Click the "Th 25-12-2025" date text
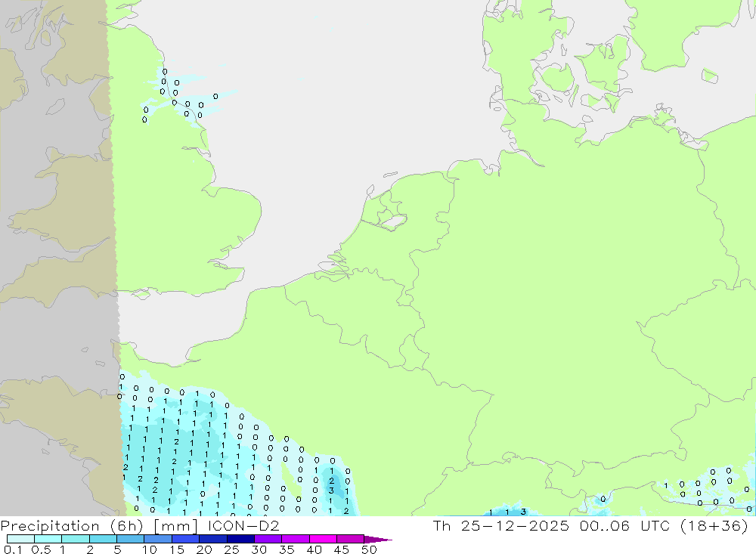This screenshot has width=756, height=554. tap(501, 525)
